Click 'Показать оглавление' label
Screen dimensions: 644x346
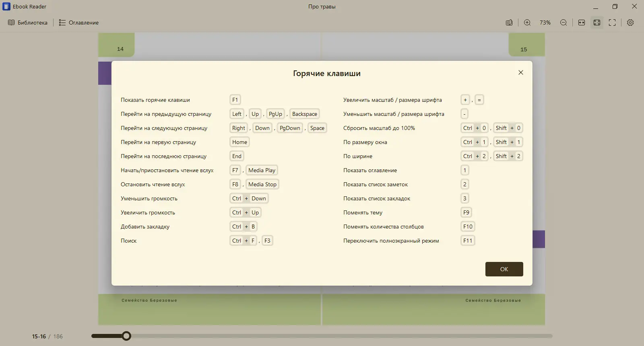coord(370,170)
